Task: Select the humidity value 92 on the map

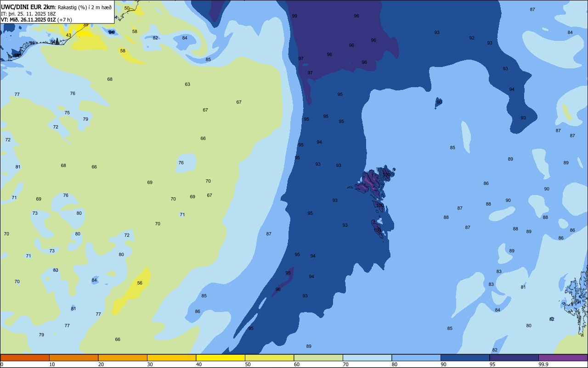Action: coord(472,38)
